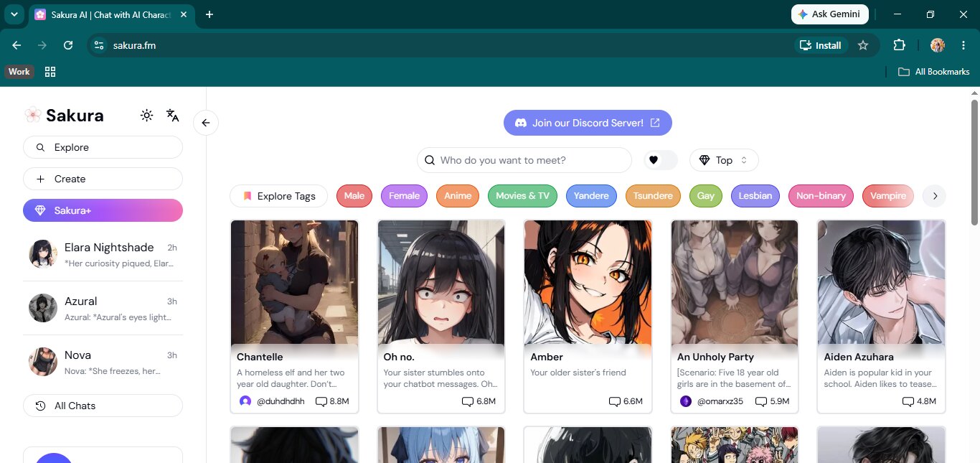The height and width of the screenshot is (463, 980).
Task: Open the Amber character card image
Action: [x=588, y=282]
